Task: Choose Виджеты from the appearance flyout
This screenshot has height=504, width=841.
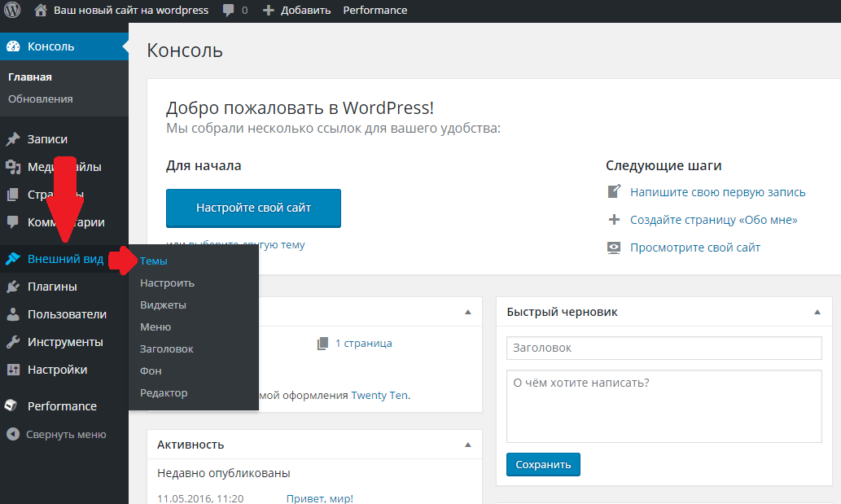Action: coord(163,305)
